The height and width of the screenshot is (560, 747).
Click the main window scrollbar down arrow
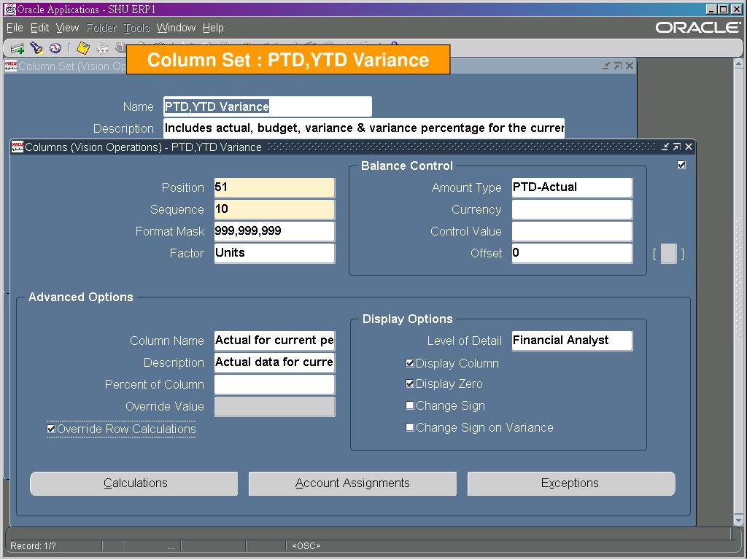coord(738,521)
